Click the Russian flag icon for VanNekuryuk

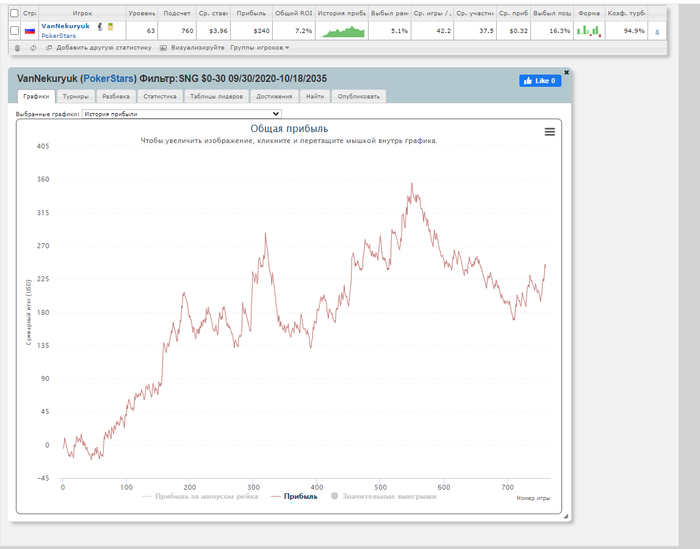tap(30, 31)
